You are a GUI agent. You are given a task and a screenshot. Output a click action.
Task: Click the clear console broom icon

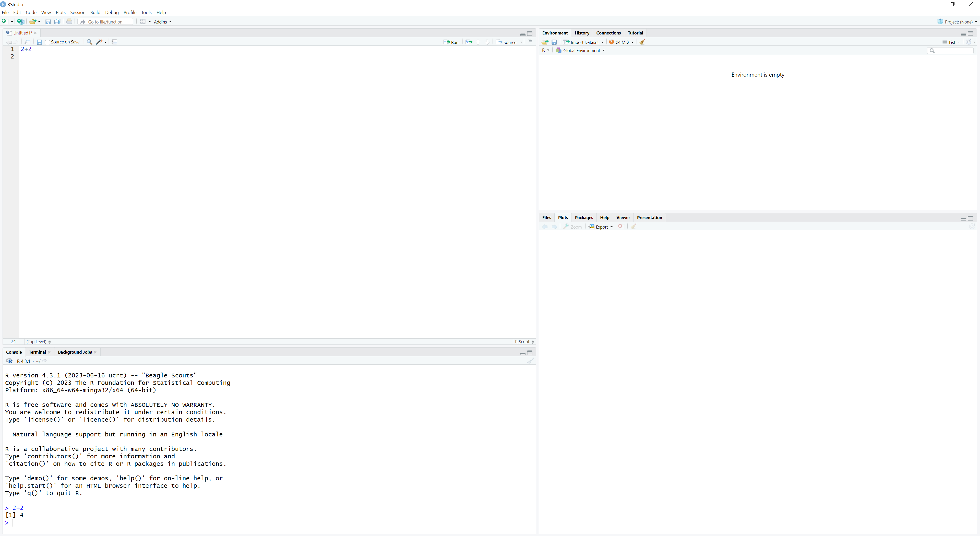[x=530, y=361]
